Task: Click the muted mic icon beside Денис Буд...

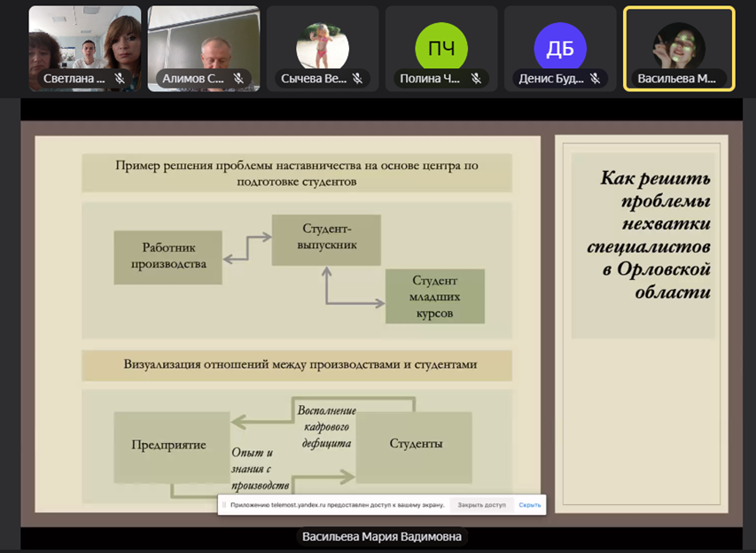Action: pos(595,79)
